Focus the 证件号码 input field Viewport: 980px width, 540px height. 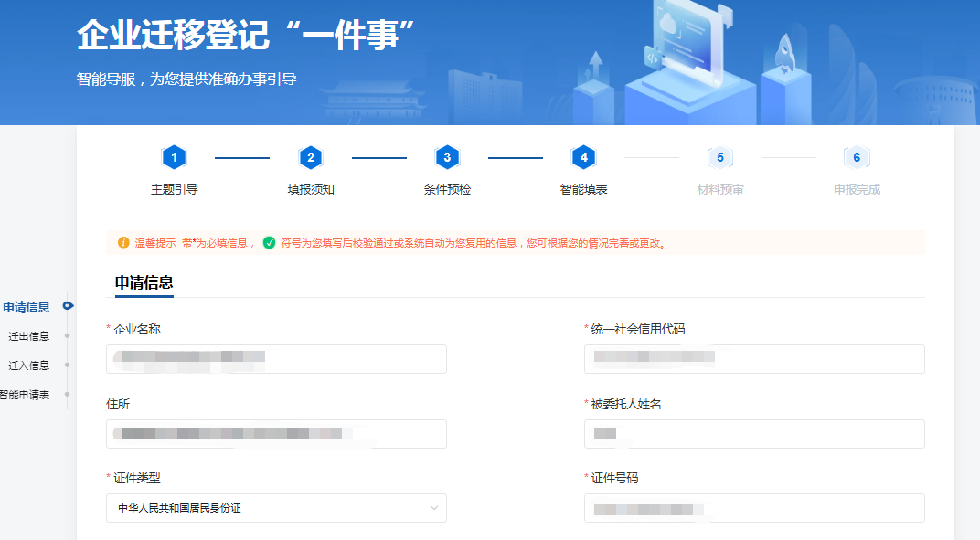point(754,508)
